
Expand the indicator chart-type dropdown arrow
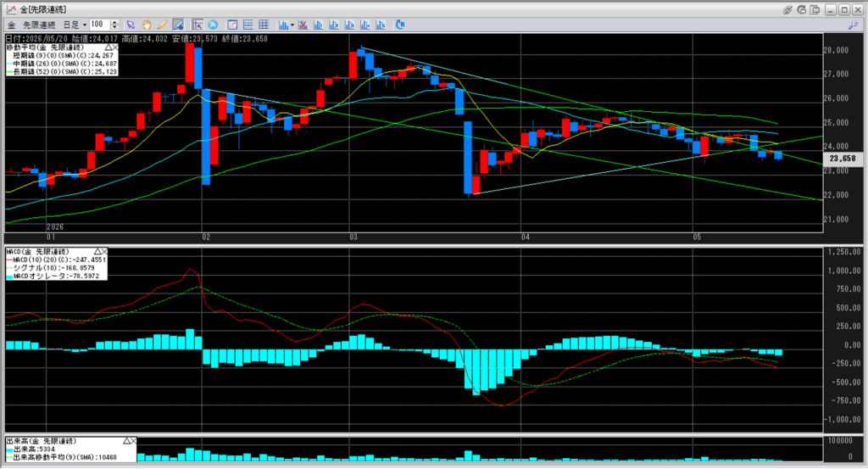tap(292, 25)
